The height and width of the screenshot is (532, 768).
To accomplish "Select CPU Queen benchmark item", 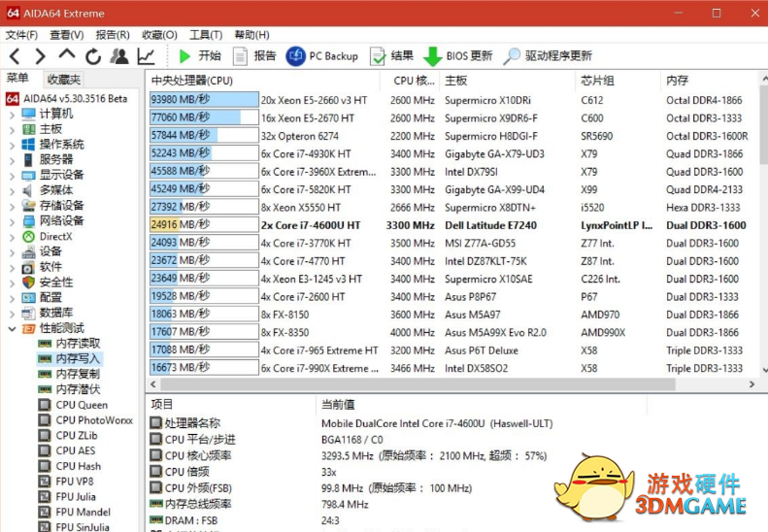I will point(82,405).
